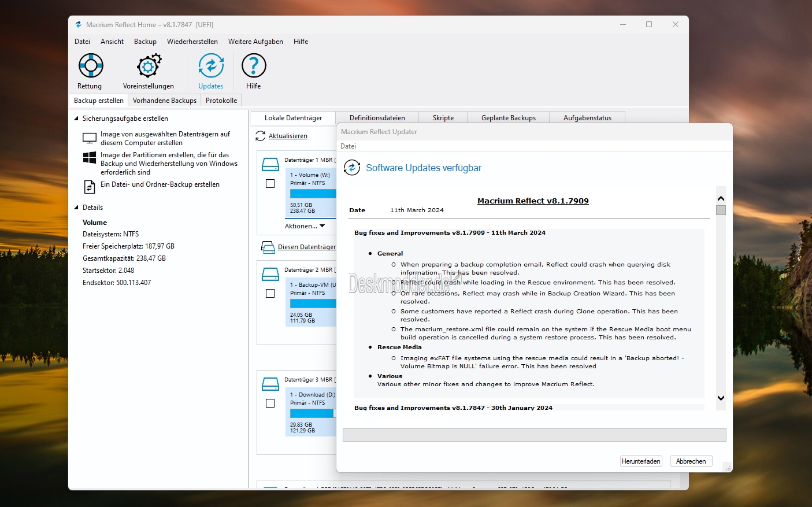812x507 pixels.
Task: Check the Volume (W:) partition checkbox
Action: (270, 183)
